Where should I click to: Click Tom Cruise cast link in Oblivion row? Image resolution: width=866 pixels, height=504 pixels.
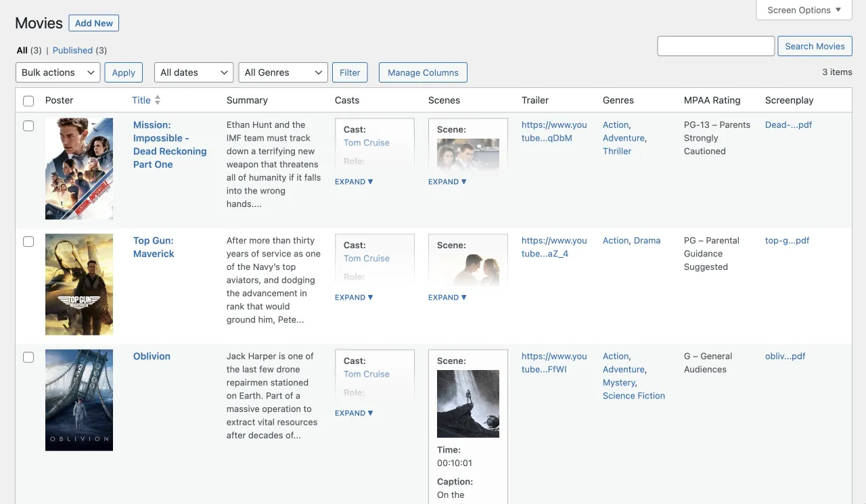click(x=367, y=374)
